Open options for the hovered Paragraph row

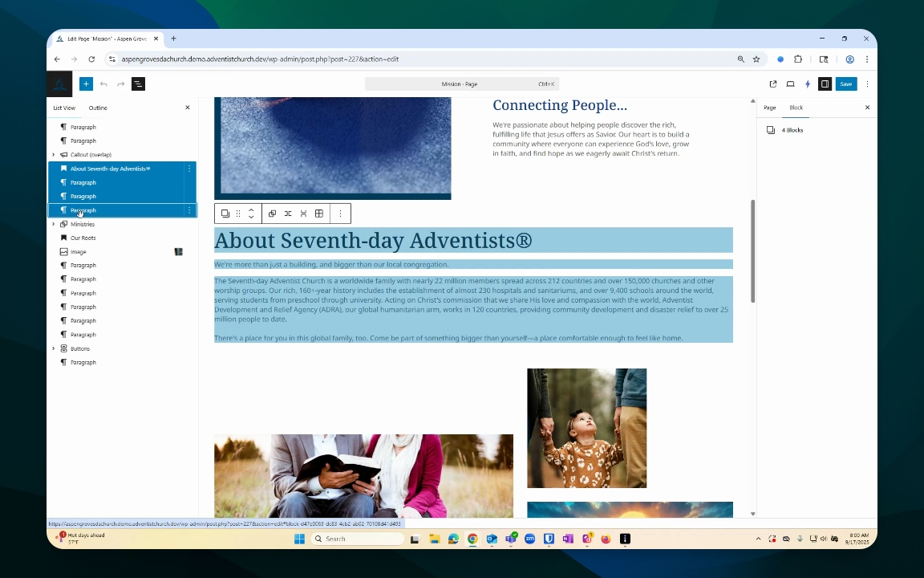click(189, 210)
